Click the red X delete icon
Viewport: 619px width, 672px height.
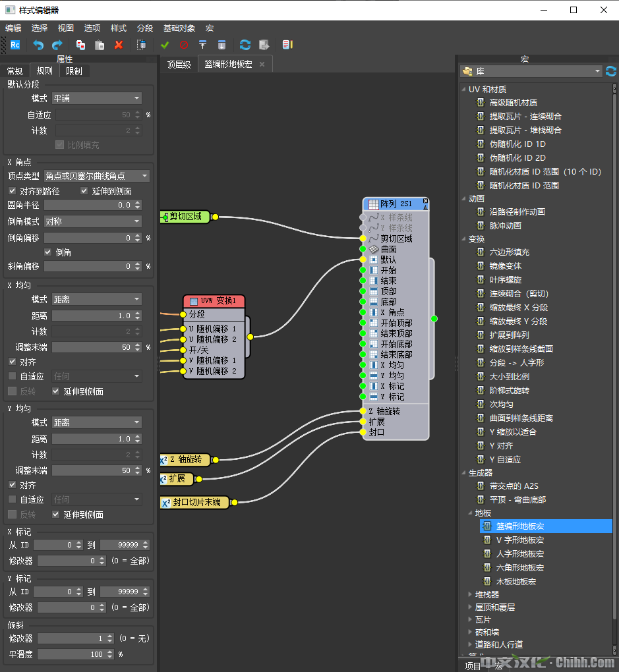click(119, 45)
